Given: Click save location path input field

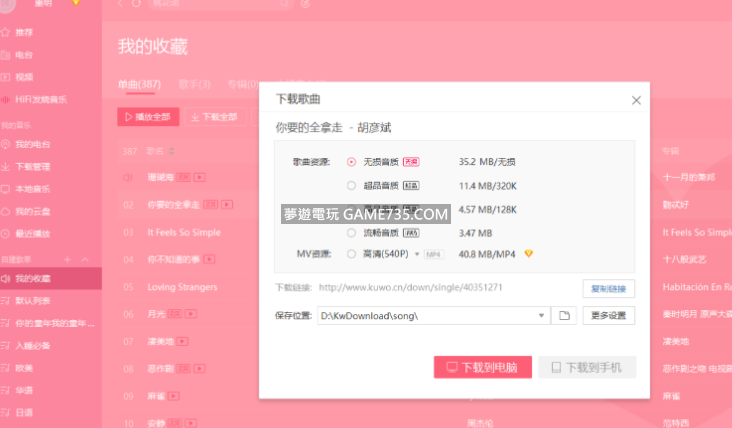Looking at the screenshot, I should [x=425, y=316].
